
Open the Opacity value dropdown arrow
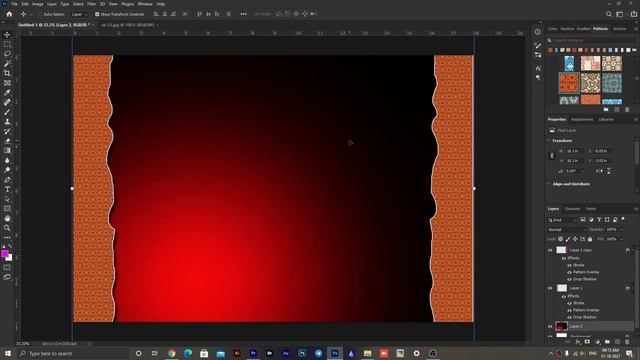[621, 229]
